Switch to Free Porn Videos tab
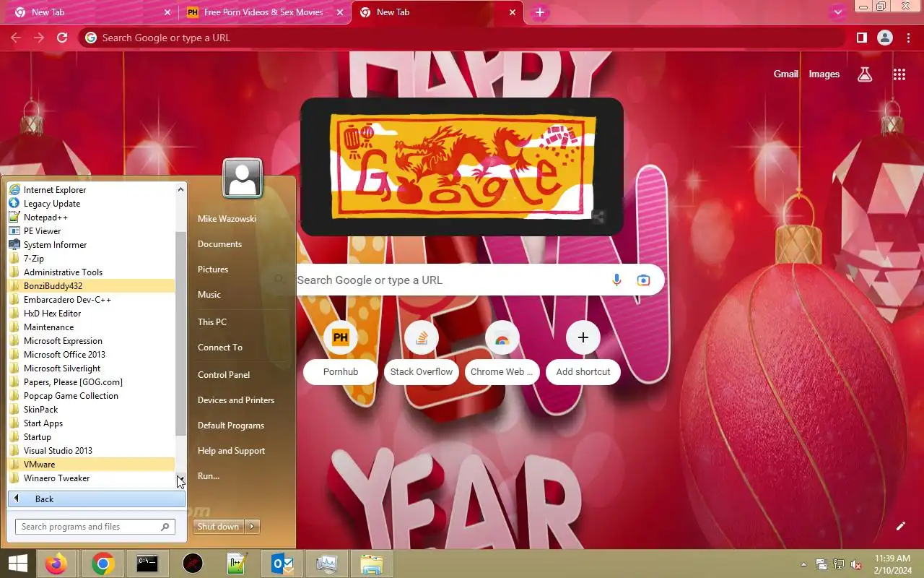 point(264,12)
